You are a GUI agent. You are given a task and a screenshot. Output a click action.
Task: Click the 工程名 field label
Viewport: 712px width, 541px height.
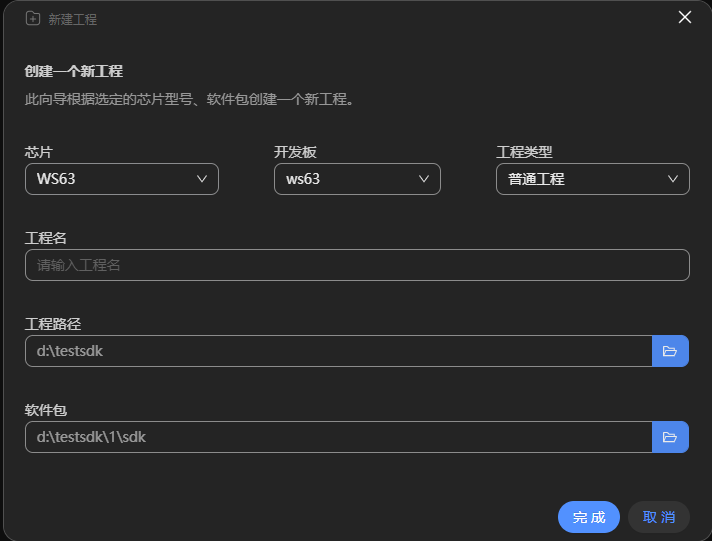(x=45, y=238)
